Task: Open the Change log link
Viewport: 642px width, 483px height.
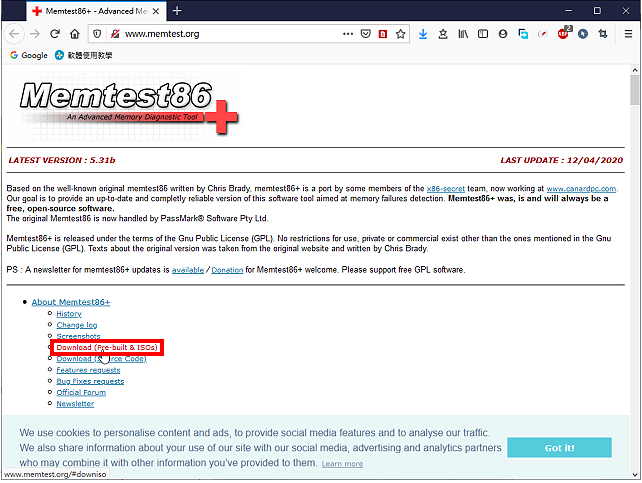Action: (77, 325)
